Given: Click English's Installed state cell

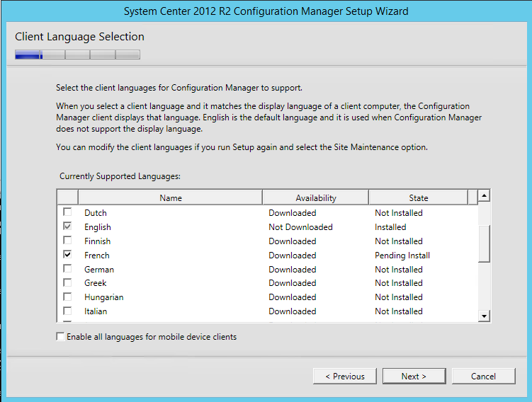Looking at the screenshot, I should (x=390, y=227).
